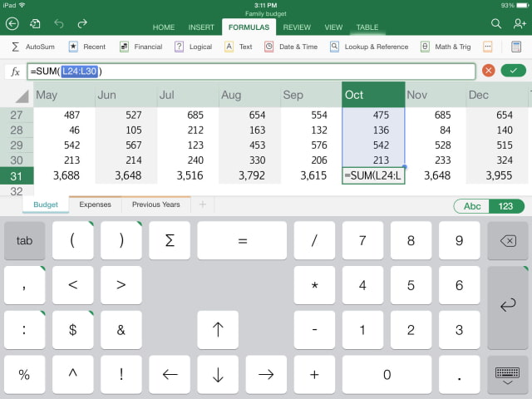Open Lookup & Reference functions menu
The image size is (532, 399).
click(x=367, y=47)
